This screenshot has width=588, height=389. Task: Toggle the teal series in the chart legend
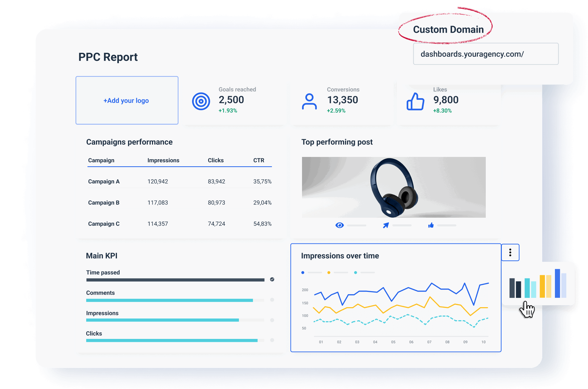click(x=355, y=272)
